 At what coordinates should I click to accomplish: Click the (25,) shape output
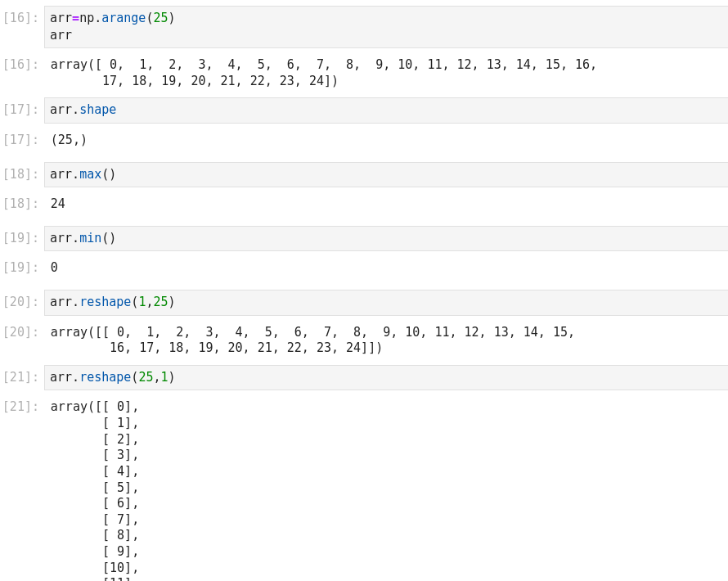point(69,140)
